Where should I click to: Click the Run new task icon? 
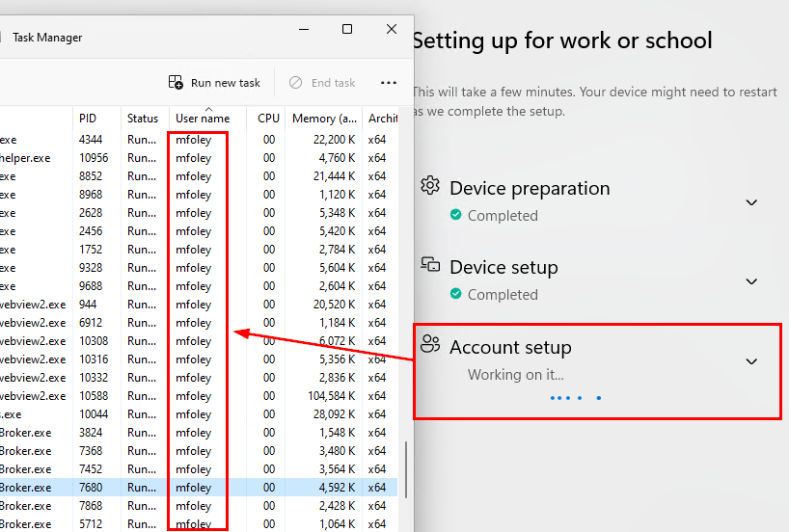[176, 83]
